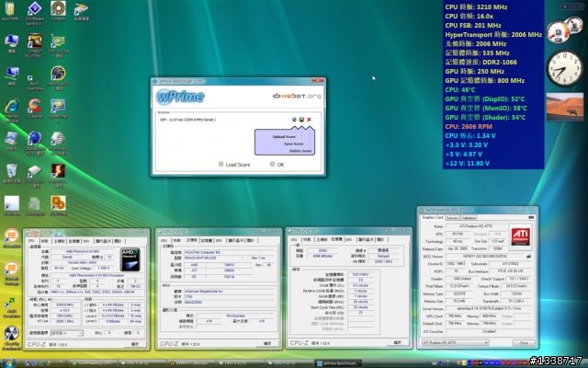Image resolution: width=588 pixels, height=368 pixels.
Task: Click the upload score icon in wPrime
Action: (x=293, y=120)
